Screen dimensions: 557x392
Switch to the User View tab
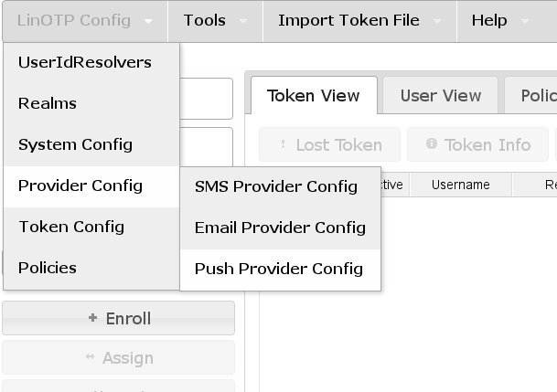(441, 96)
